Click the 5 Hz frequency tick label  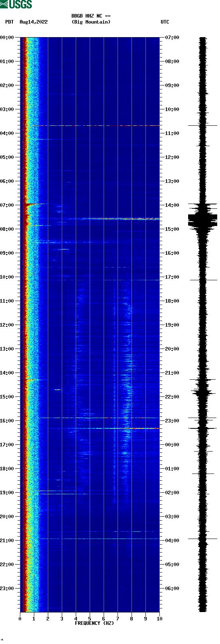(x=90, y=619)
